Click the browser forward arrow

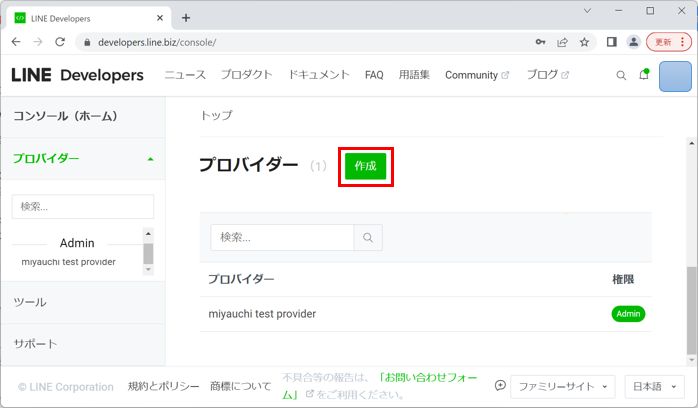[38, 42]
